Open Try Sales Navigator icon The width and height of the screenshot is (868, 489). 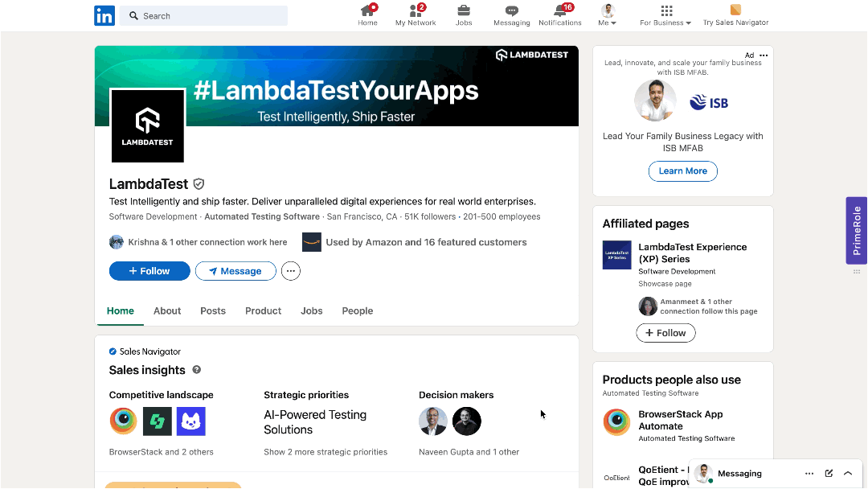click(x=735, y=10)
